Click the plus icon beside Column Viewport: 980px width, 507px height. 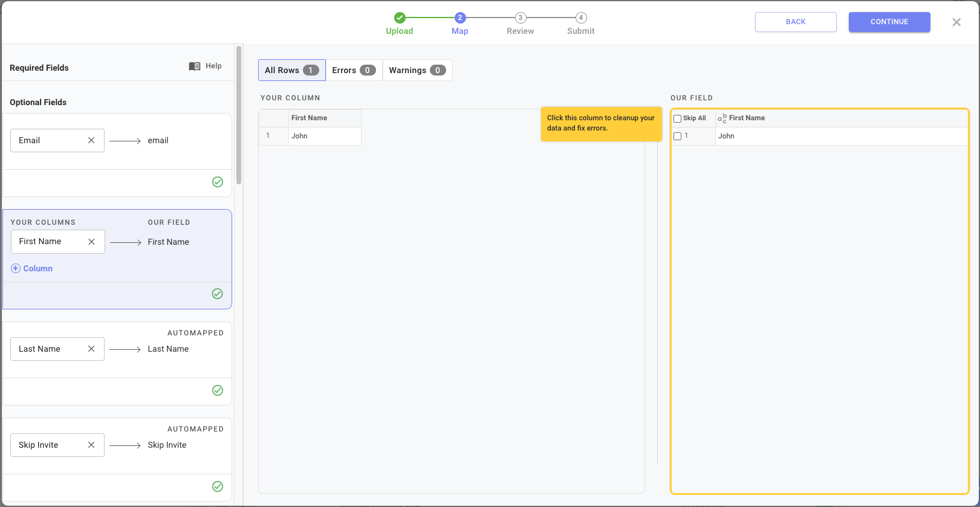coord(16,268)
